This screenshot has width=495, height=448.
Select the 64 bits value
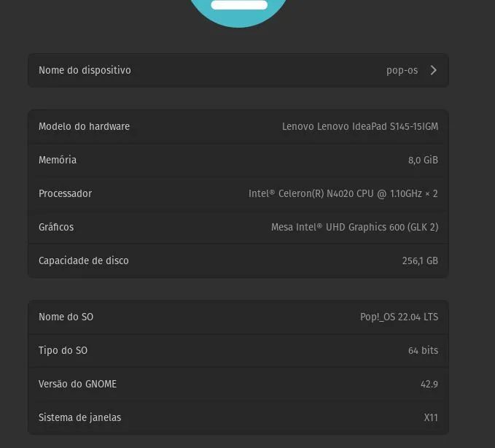click(423, 350)
